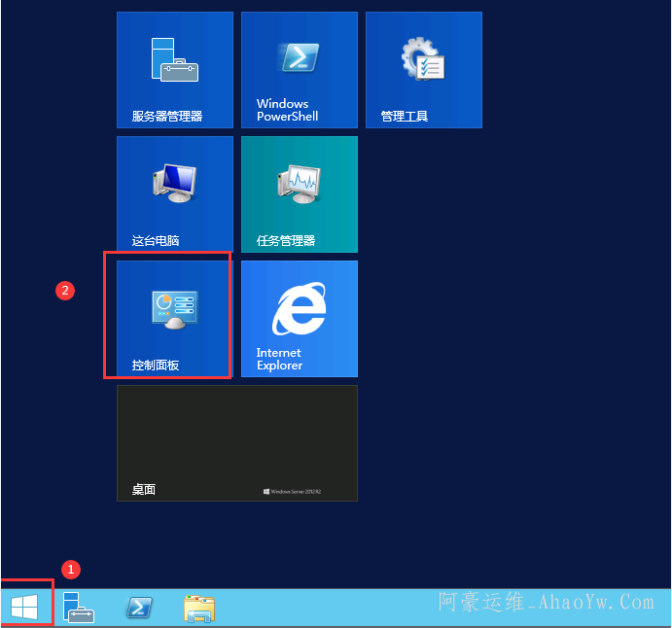The width and height of the screenshot is (672, 628).
Task: Open the 控制面板 tile
Action: point(173,319)
